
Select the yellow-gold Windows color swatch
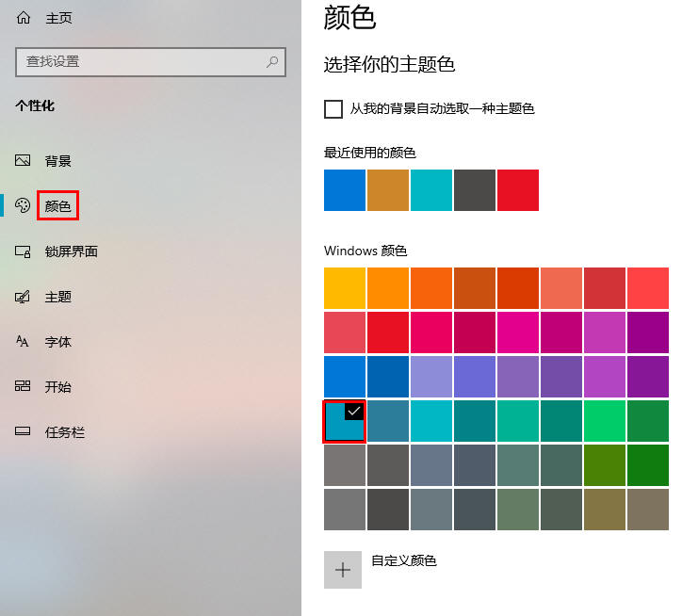tap(345, 288)
